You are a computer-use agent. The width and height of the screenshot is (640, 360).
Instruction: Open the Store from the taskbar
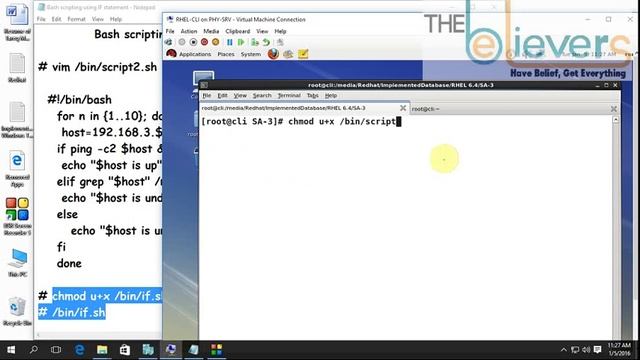click(125, 350)
